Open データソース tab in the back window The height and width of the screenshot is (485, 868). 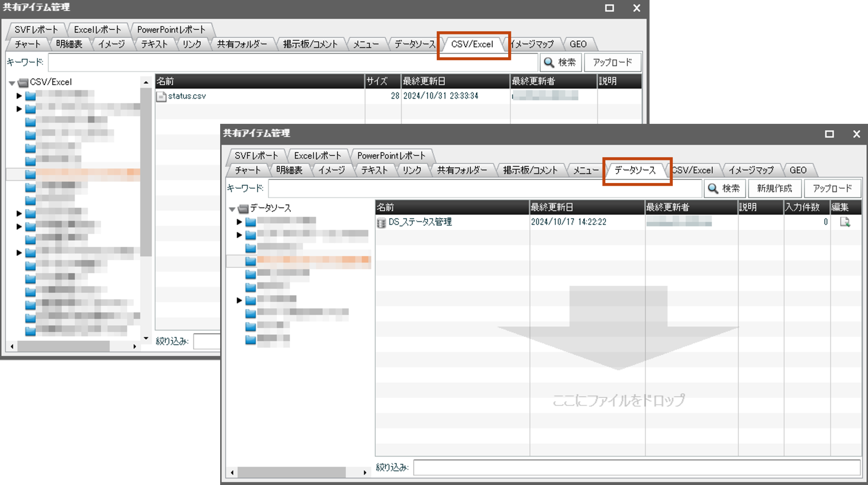(415, 44)
